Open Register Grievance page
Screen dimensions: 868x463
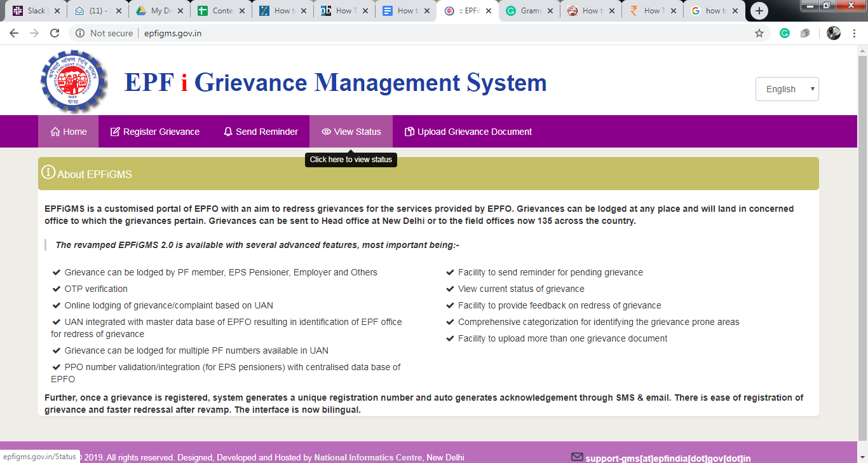[155, 132]
